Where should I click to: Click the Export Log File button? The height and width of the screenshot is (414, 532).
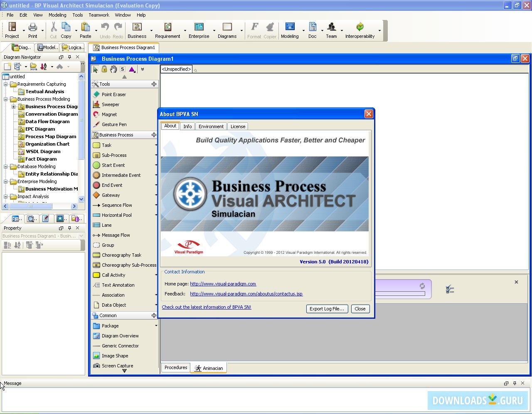pos(327,309)
